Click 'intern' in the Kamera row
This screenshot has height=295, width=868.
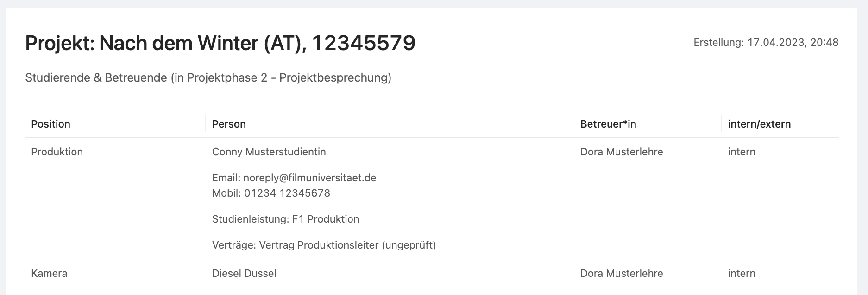[x=741, y=273]
